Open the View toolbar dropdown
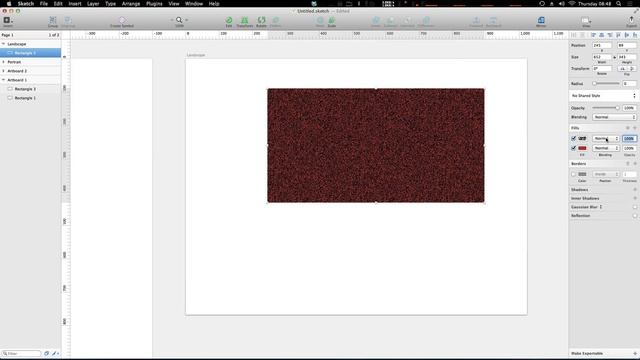 tap(586, 20)
